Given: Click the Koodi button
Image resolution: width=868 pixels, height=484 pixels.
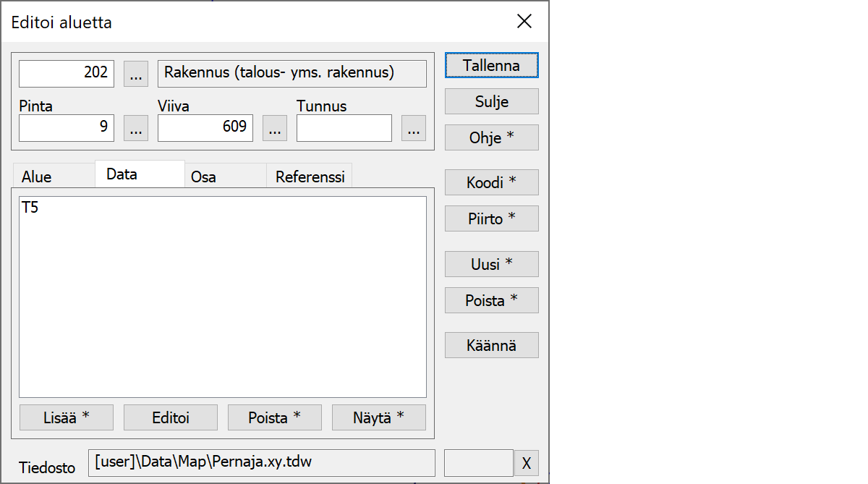Looking at the screenshot, I should [491, 183].
